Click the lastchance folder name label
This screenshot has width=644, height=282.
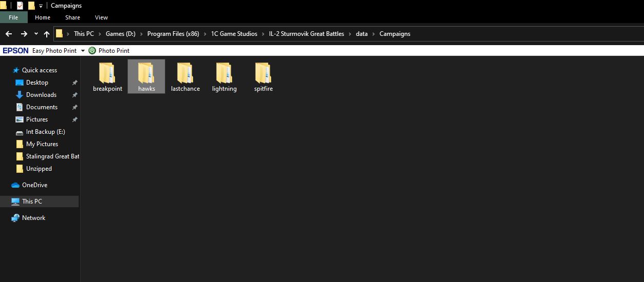185,89
